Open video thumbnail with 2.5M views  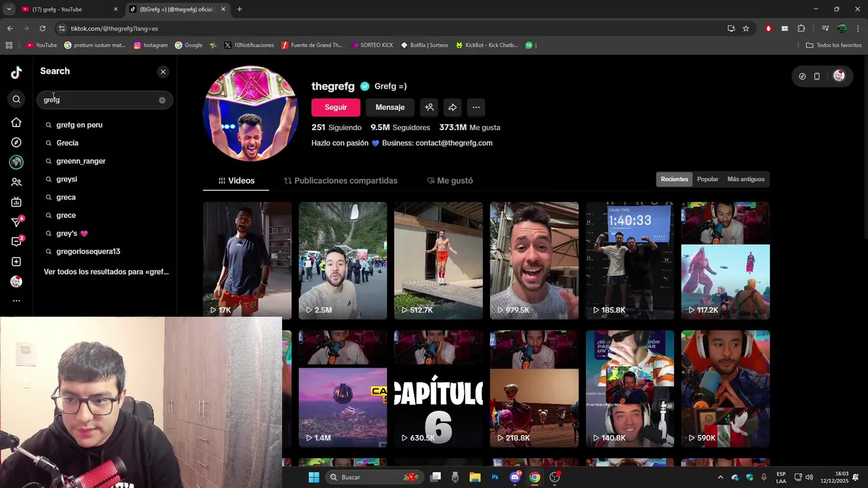(342, 260)
